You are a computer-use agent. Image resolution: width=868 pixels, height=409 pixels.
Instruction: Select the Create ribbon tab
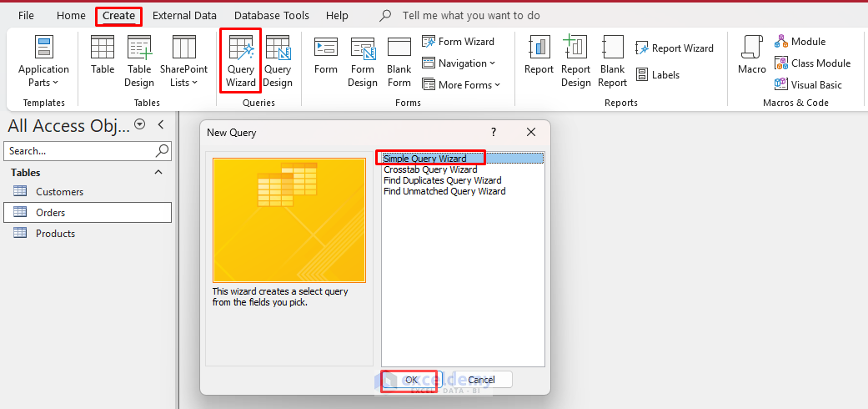[x=118, y=16]
